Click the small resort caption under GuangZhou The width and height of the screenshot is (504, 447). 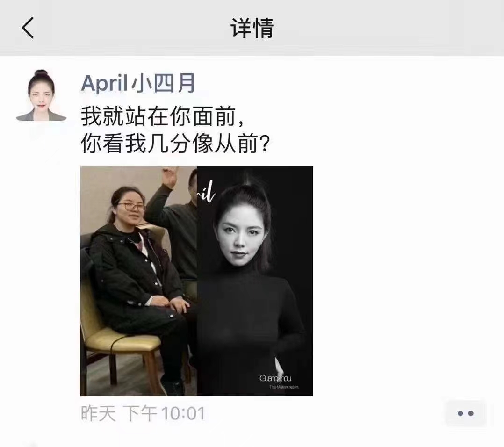coord(284,387)
